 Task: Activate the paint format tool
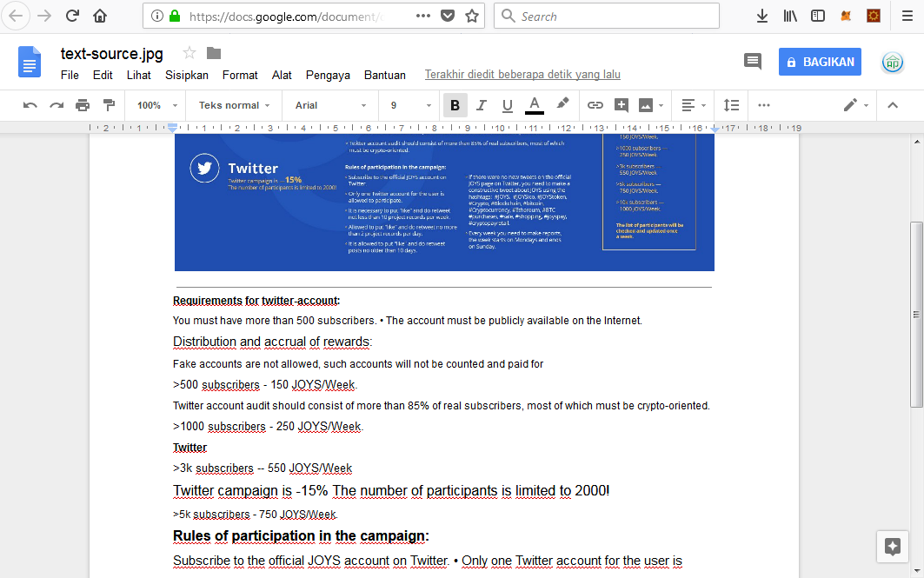tap(109, 105)
